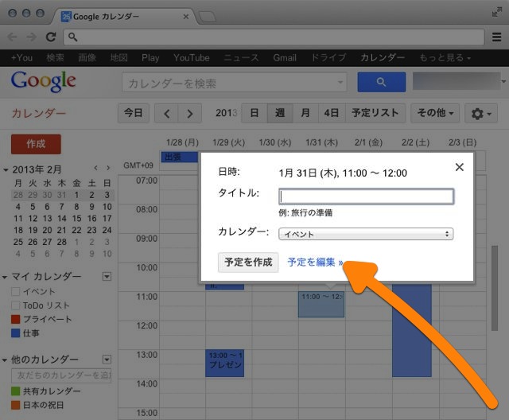The width and height of the screenshot is (509, 420).
Task: Open the 他のカレンダー options dropdown
Action: click(x=107, y=360)
